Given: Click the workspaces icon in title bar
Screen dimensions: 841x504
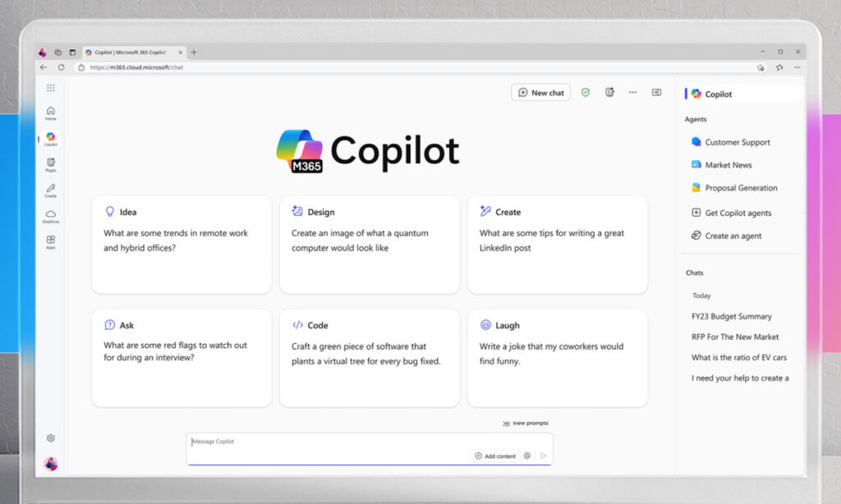Looking at the screenshot, I should (x=58, y=52).
